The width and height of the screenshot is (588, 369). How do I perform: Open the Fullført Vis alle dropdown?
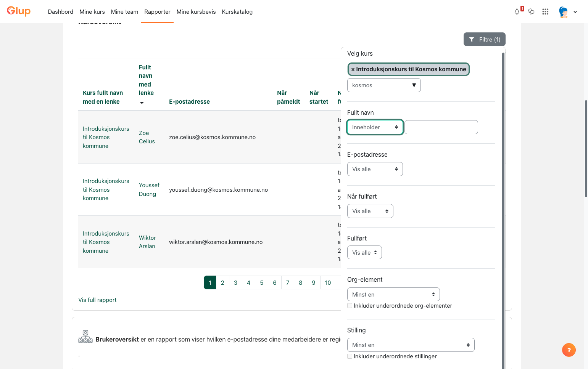pyautogui.click(x=364, y=252)
